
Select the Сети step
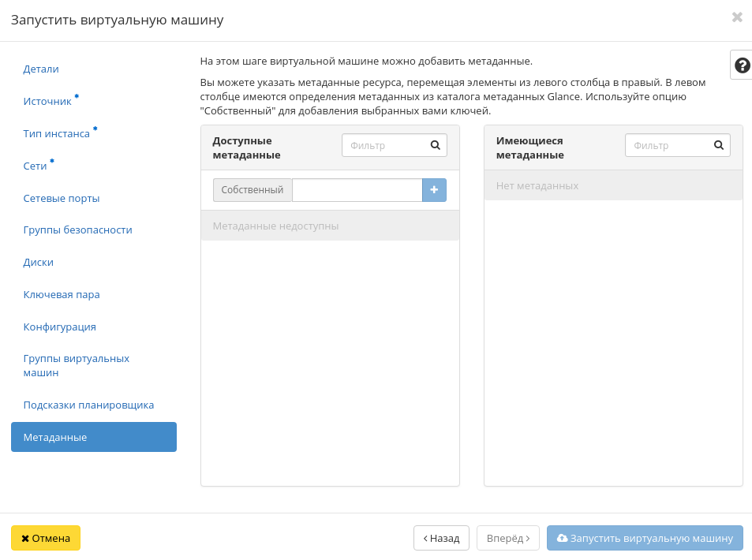[x=36, y=166]
